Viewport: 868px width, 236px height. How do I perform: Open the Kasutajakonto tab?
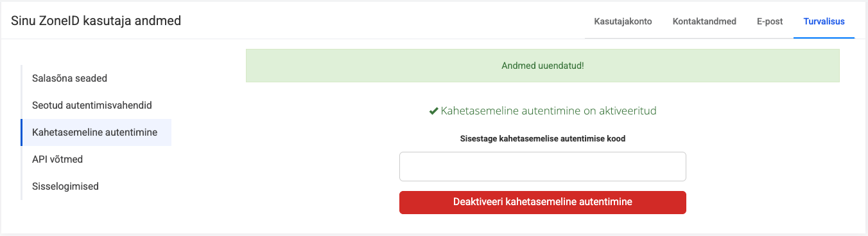[623, 21]
